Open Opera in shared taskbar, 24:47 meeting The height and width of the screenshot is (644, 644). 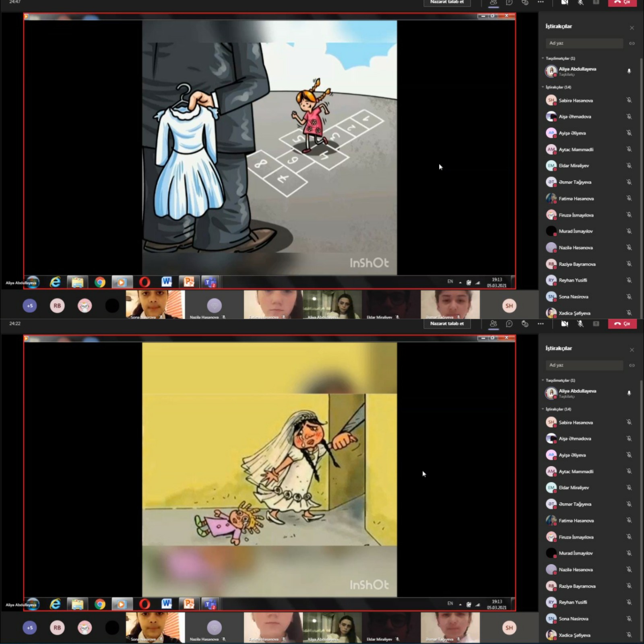(x=144, y=282)
